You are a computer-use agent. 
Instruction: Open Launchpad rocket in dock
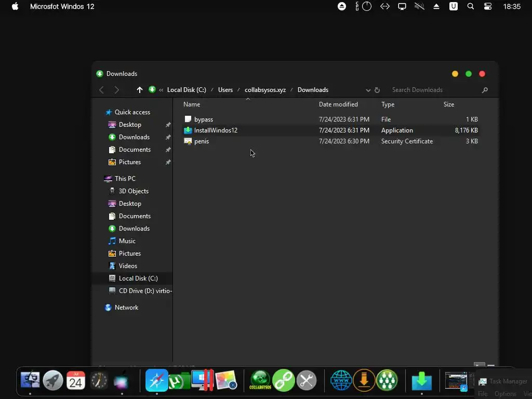pos(53,380)
